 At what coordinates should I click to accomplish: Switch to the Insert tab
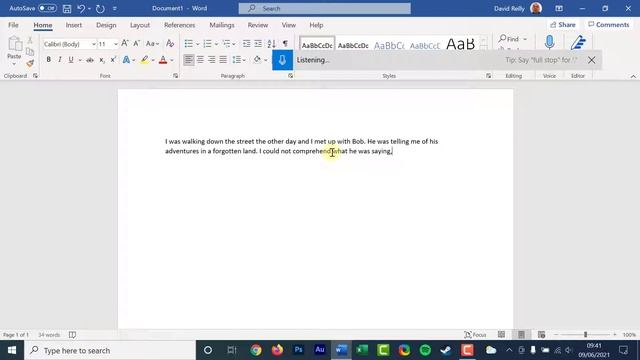coord(73,25)
